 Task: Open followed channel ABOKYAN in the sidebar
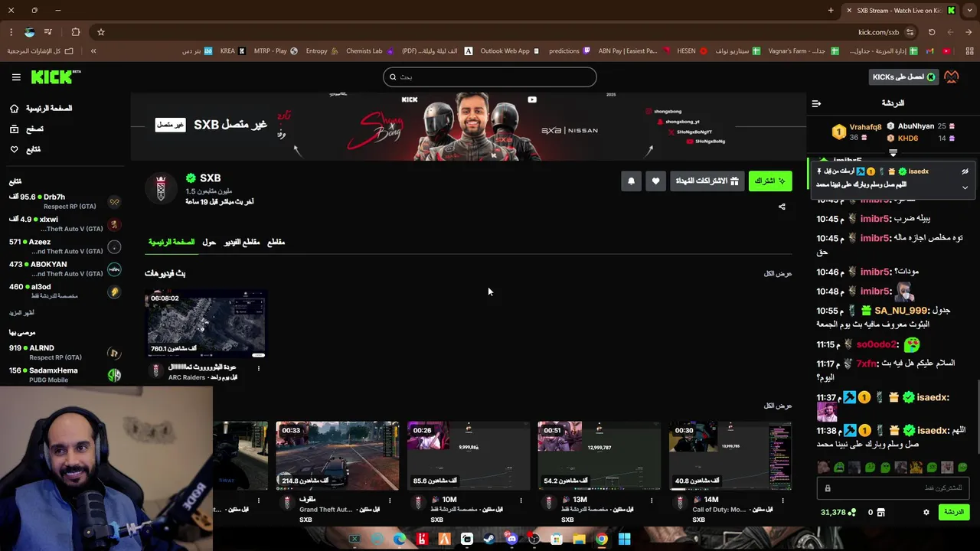pos(65,269)
